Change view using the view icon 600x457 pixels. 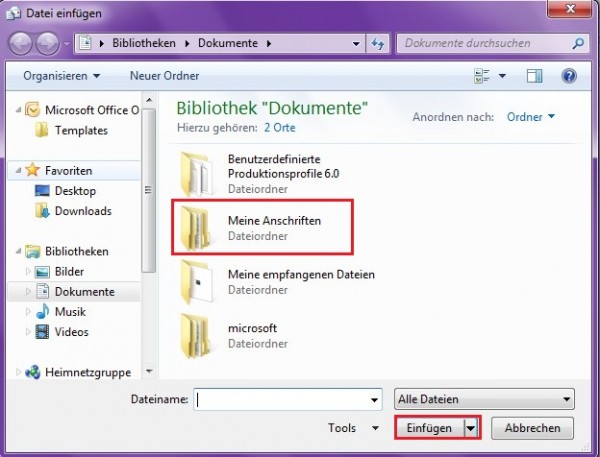[x=482, y=76]
